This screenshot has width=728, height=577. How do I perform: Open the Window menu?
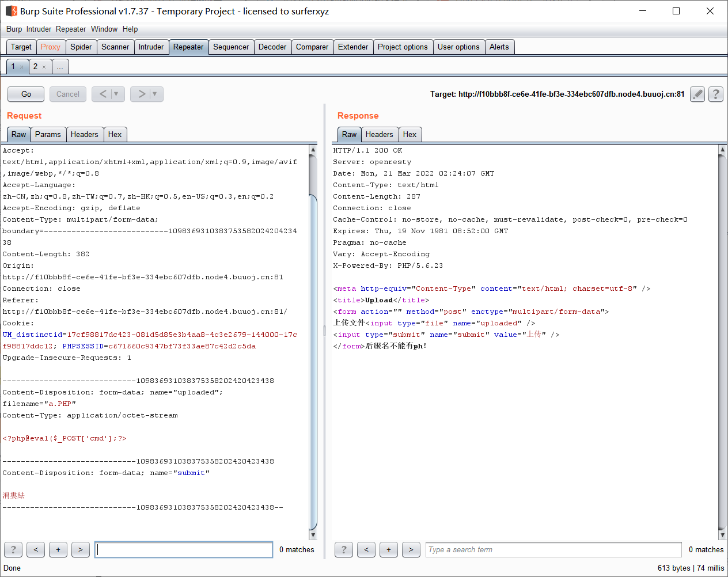click(x=104, y=29)
